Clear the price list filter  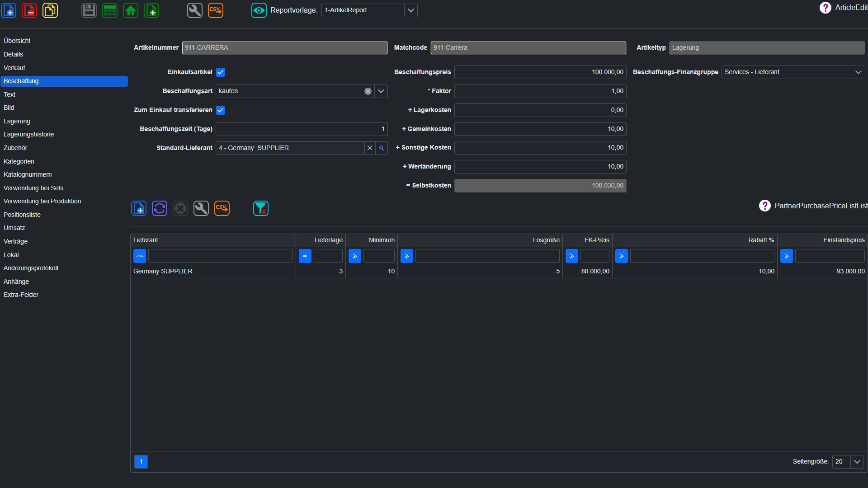click(x=261, y=208)
